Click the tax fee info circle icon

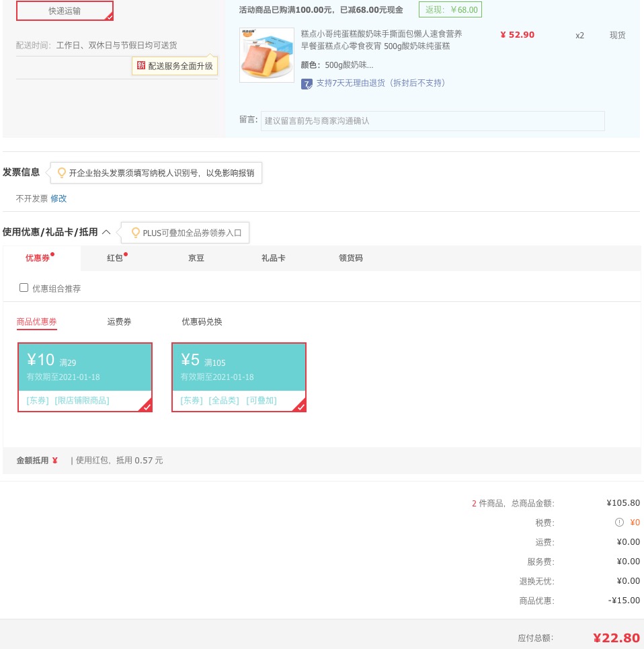tap(619, 523)
